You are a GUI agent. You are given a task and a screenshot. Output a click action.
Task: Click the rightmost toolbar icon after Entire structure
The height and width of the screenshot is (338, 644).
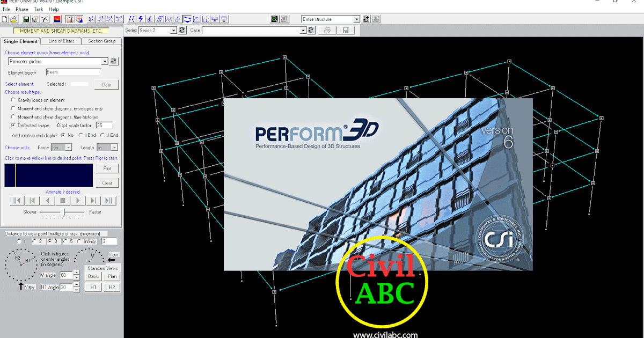coord(376,19)
